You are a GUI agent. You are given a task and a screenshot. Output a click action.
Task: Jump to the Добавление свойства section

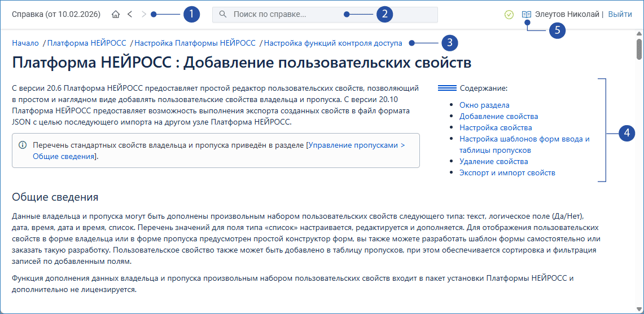click(498, 116)
